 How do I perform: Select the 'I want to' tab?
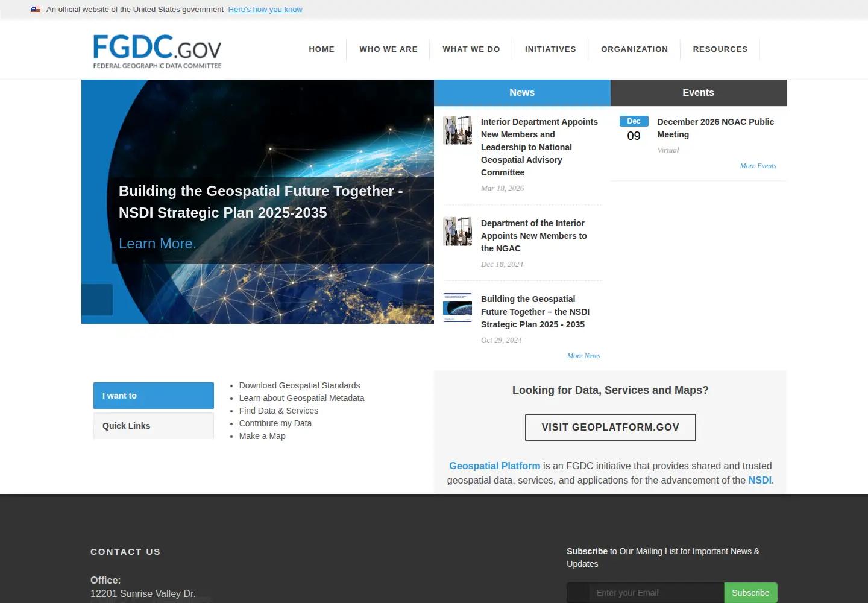click(x=154, y=396)
